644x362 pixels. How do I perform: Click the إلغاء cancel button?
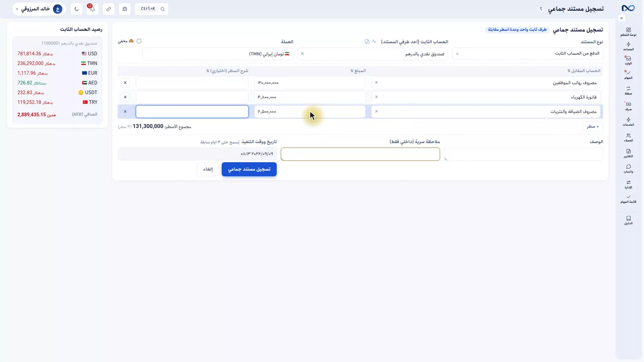pyautogui.click(x=208, y=169)
